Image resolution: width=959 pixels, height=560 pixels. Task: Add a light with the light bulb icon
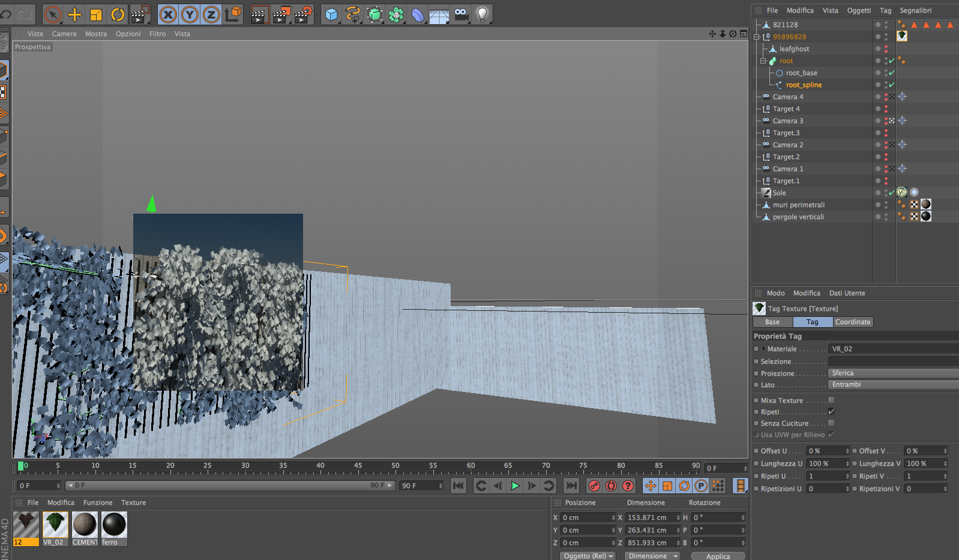tap(482, 14)
